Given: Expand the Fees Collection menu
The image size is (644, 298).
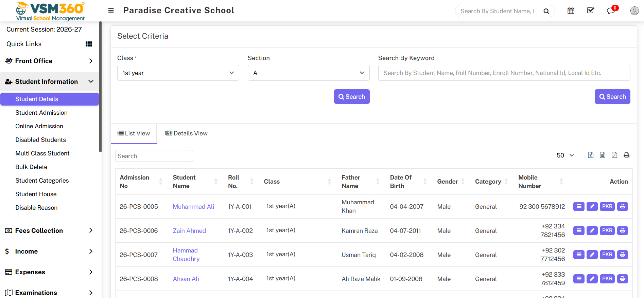Looking at the screenshot, I should (x=49, y=230).
